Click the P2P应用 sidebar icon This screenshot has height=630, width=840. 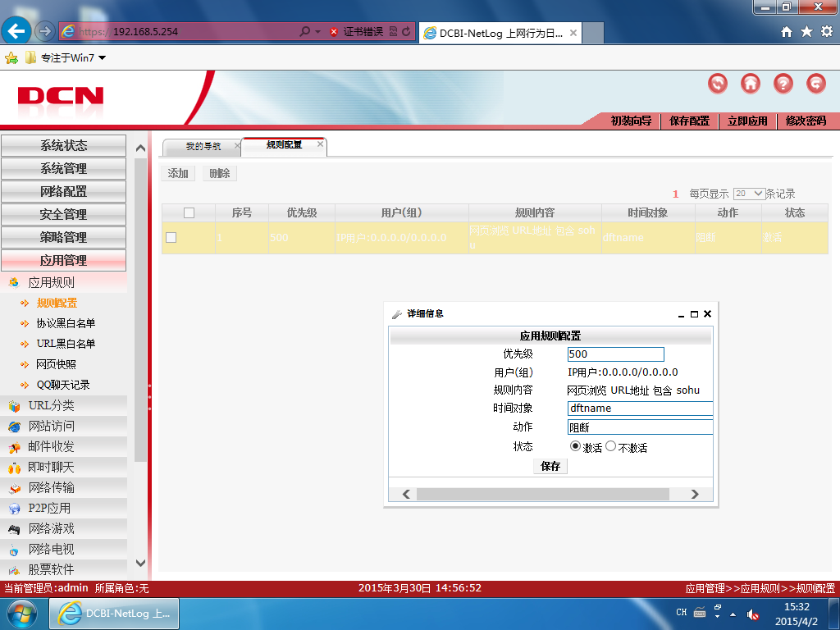(x=14, y=509)
